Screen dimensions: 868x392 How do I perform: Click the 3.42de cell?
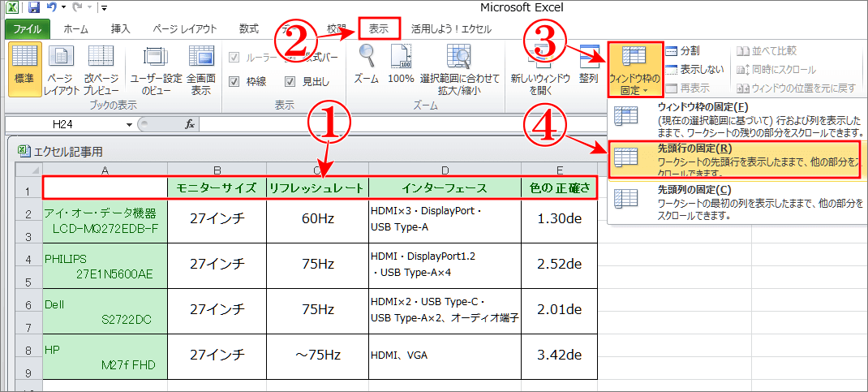tap(559, 355)
